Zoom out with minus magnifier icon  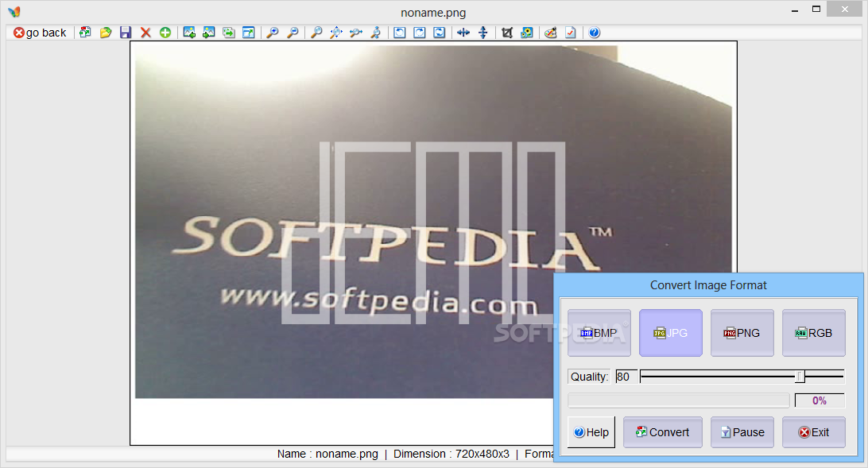point(293,33)
